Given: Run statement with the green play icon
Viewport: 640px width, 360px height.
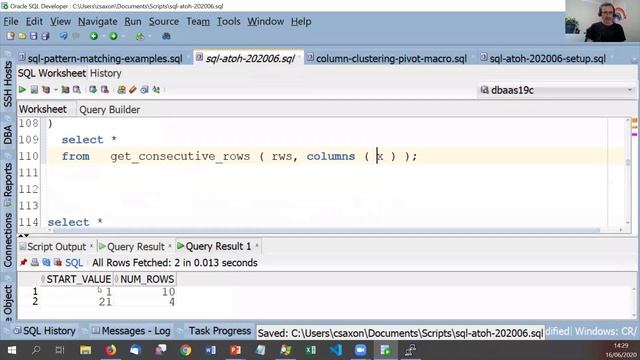Looking at the screenshot, I should (22, 90).
